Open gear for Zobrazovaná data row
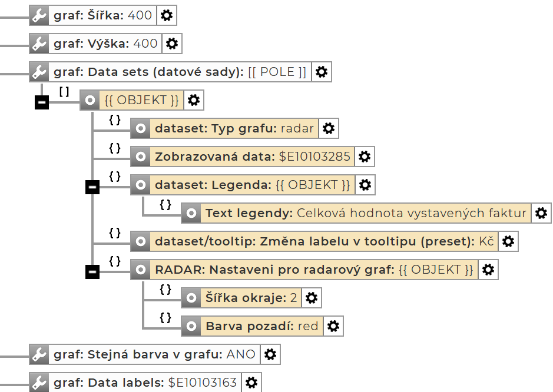This screenshot has width=553, height=392. point(365,157)
